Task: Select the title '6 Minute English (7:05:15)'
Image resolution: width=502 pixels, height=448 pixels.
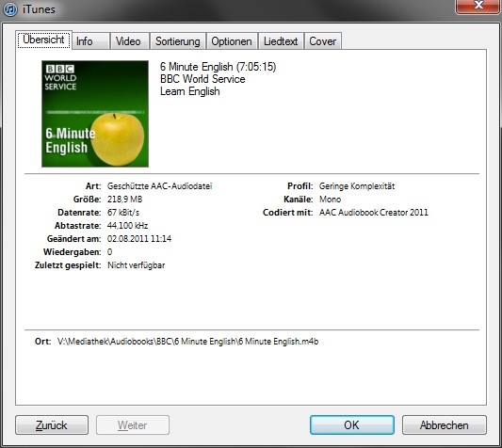Action: (218, 67)
